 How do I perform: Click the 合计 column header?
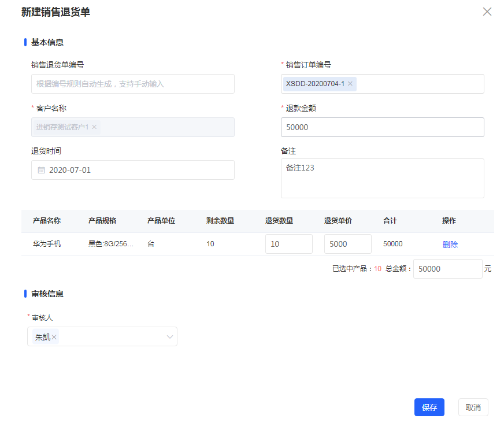click(390, 220)
